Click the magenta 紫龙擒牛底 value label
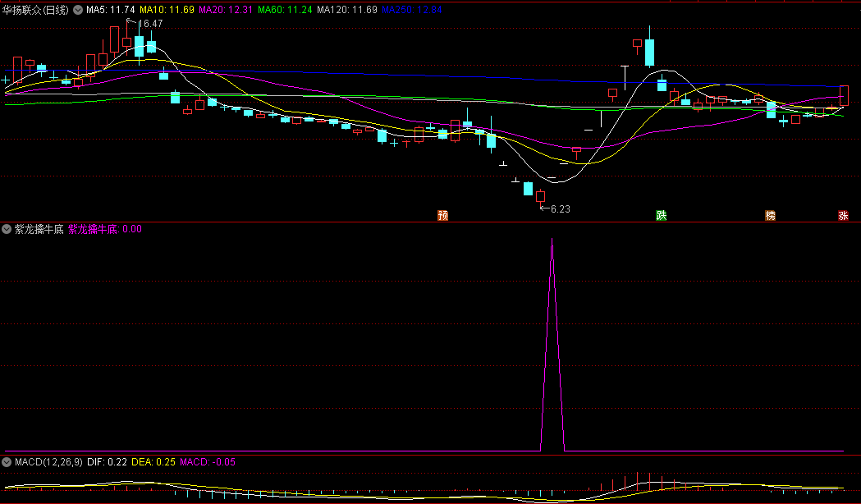Screen dimensions: 861x504 click(x=105, y=230)
